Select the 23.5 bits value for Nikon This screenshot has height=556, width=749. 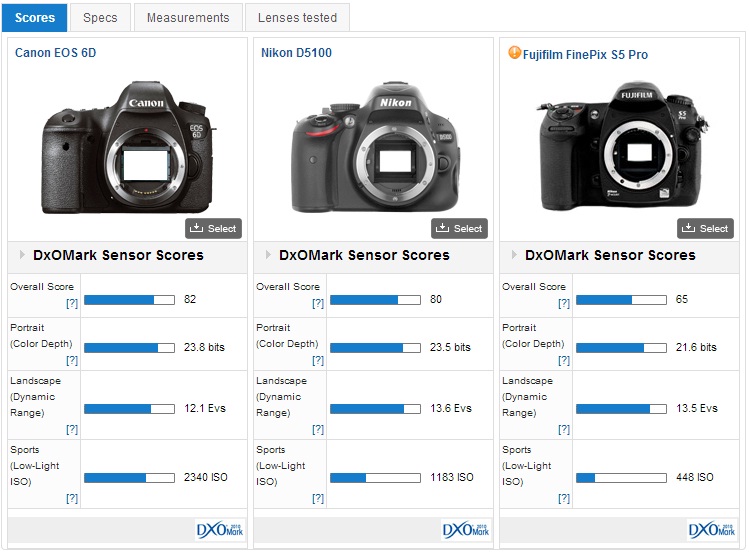pos(450,347)
